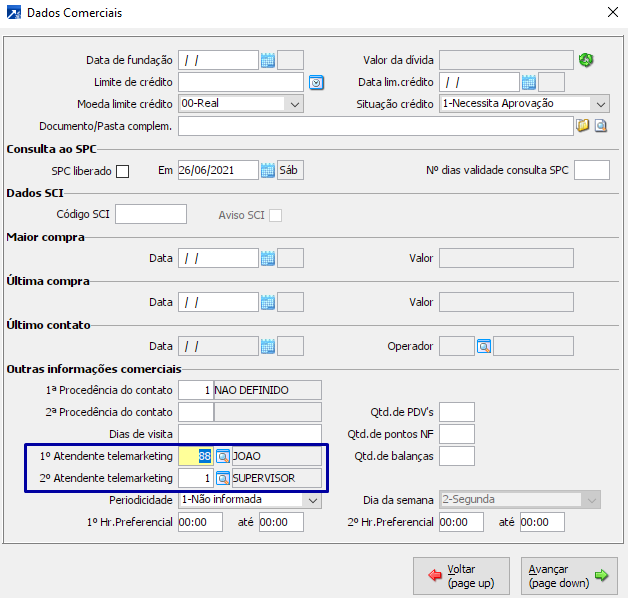This screenshot has width=628, height=598.
Task: Click the SPC date field 26/06/2021
Action: pyautogui.click(x=218, y=170)
